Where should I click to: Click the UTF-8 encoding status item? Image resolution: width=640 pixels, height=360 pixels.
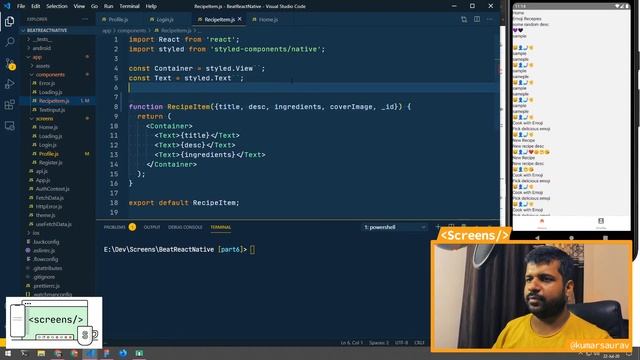402,343
